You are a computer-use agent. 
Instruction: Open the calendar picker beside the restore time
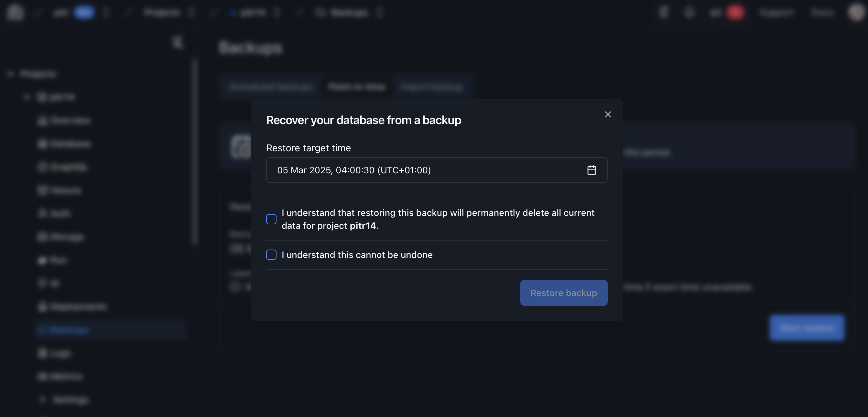click(592, 170)
